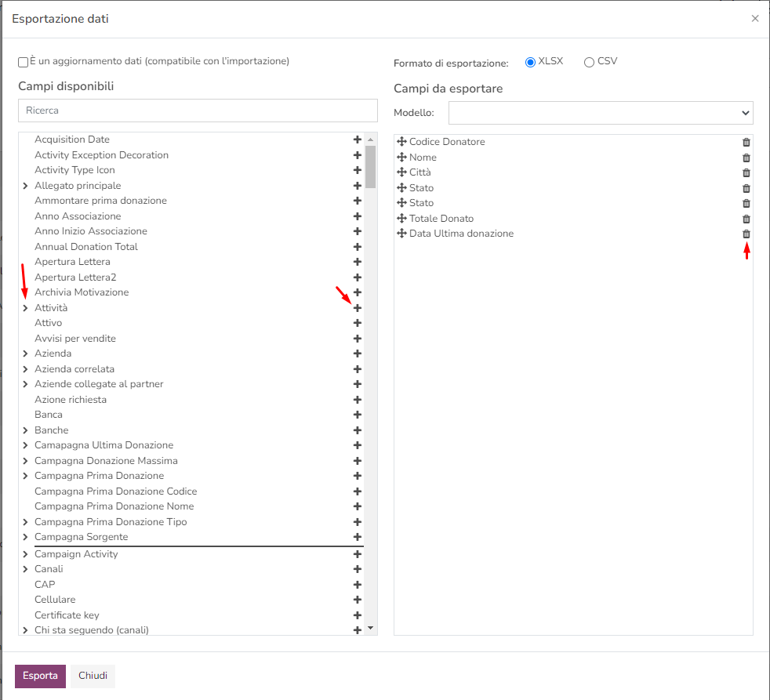Click drag handle beside Nome field
The image size is (770, 700).
pyautogui.click(x=401, y=158)
